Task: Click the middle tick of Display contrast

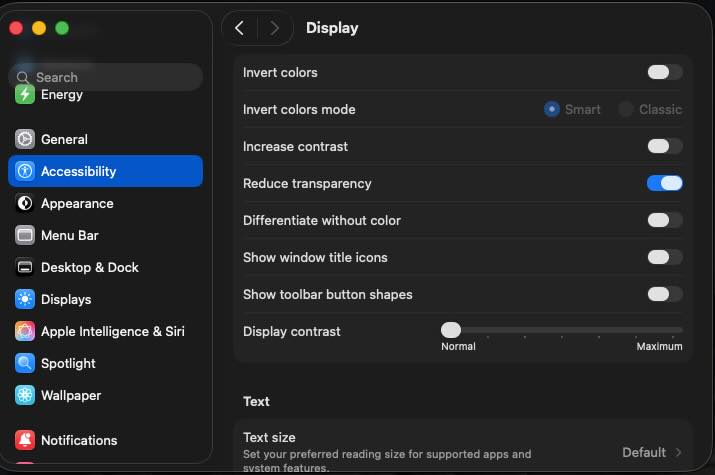Action: [x=562, y=337]
